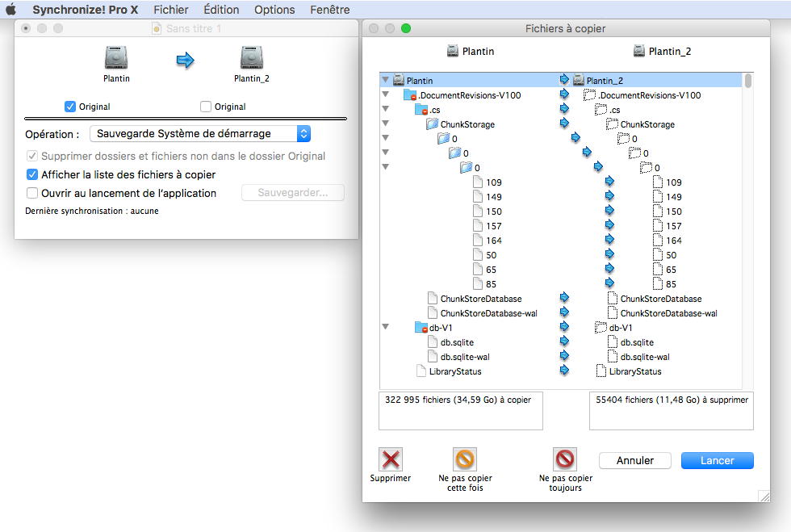Select ChunkStoreDatabase in the Plantin column
791x532 pixels.
(481, 299)
